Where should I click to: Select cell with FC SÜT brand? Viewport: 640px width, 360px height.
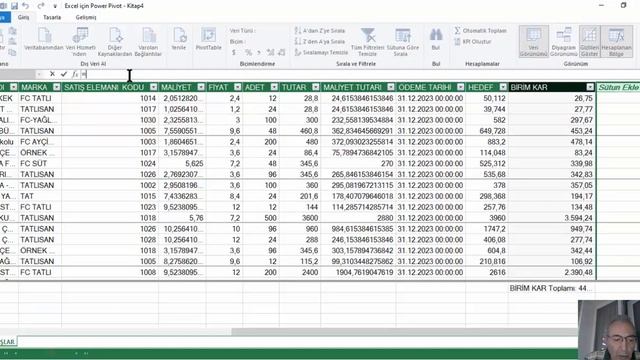40,163
